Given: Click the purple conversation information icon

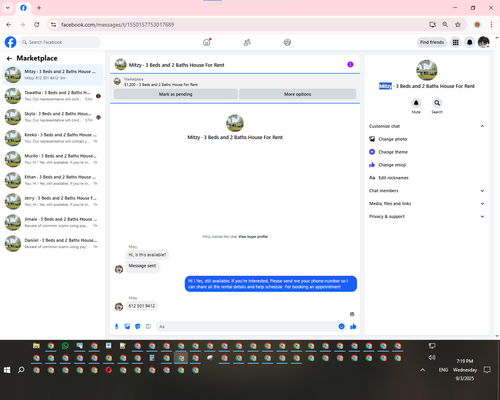Looking at the screenshot, I should (x=350, y=64).
